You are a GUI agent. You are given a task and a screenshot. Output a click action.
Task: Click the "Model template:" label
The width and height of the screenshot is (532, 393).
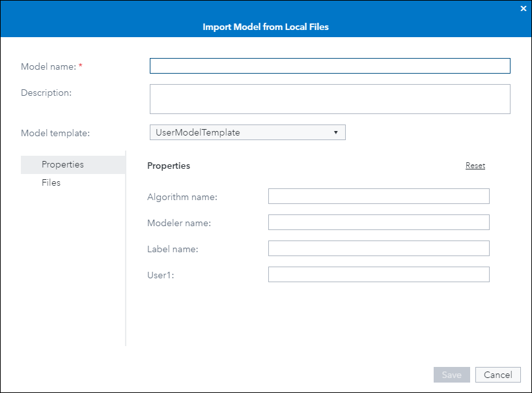55,133
